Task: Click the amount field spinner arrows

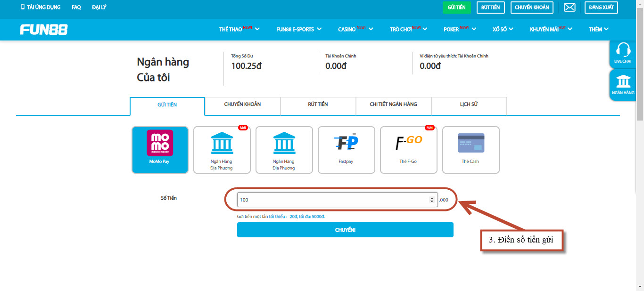Action: coord(431,200)
